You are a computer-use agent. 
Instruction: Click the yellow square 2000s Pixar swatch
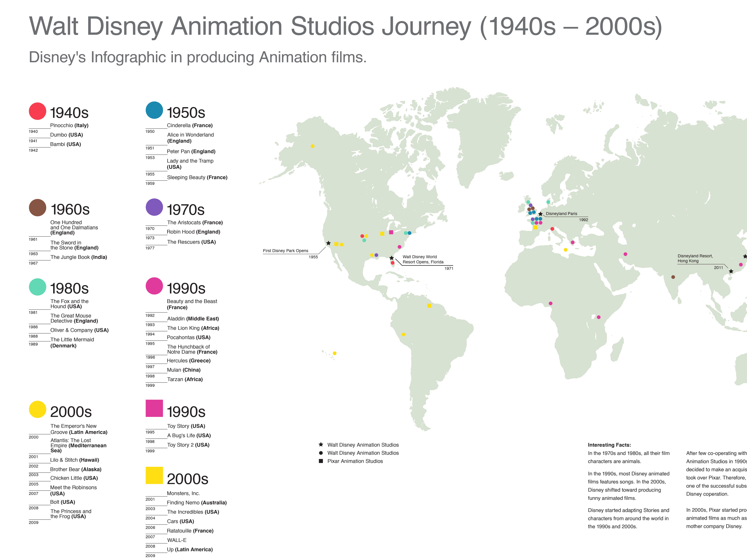(154, 476)
